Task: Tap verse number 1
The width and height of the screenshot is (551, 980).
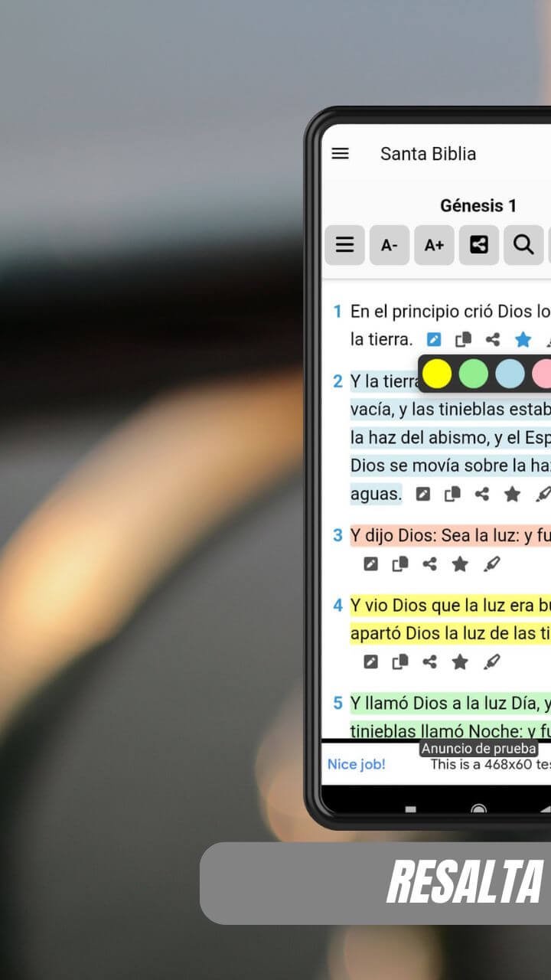Action: tap(337, 312)
